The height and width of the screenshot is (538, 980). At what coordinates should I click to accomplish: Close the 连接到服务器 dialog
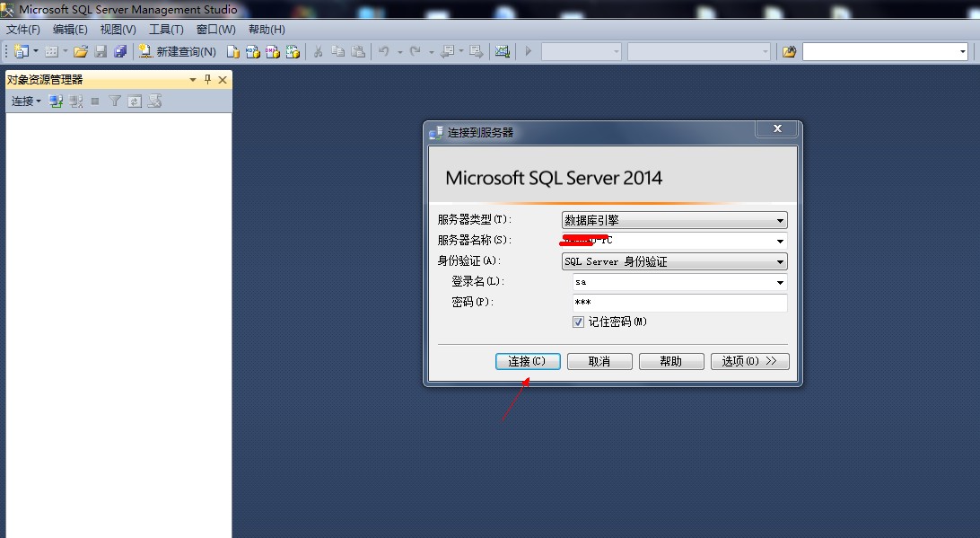777,128
